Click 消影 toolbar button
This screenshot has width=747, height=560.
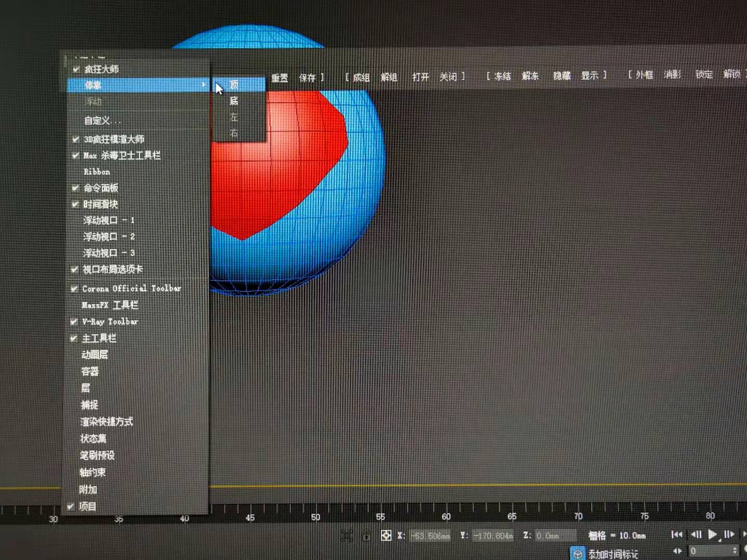[x=672, y=75]
